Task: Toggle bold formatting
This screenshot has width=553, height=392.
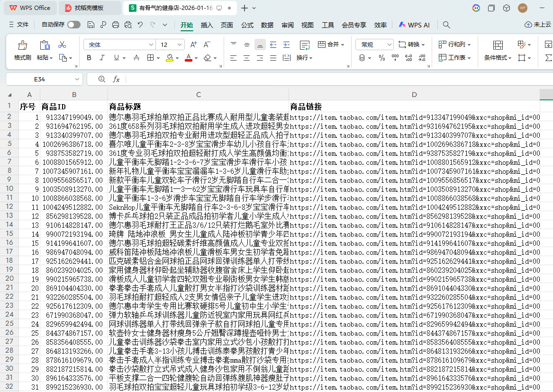Action: (x=89, y=58)
